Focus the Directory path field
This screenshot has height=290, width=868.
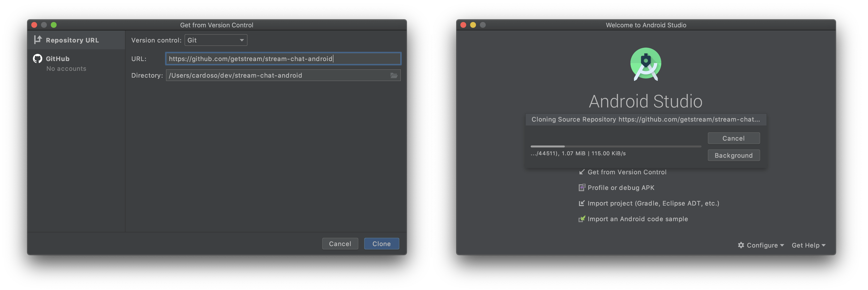click(x=283, y=75)
